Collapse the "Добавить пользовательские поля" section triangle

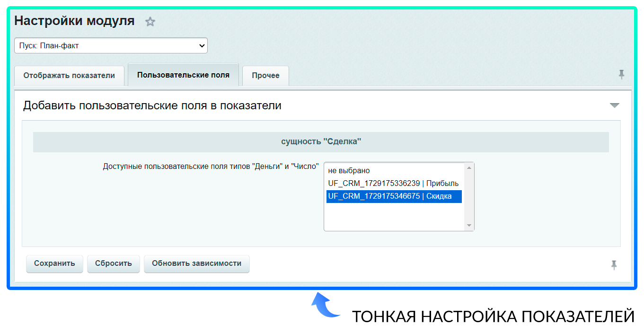[614, 105]
